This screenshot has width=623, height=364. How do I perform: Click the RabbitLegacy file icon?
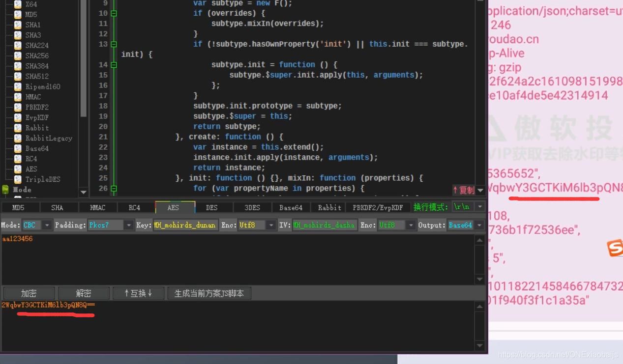(x=18, y=138)
